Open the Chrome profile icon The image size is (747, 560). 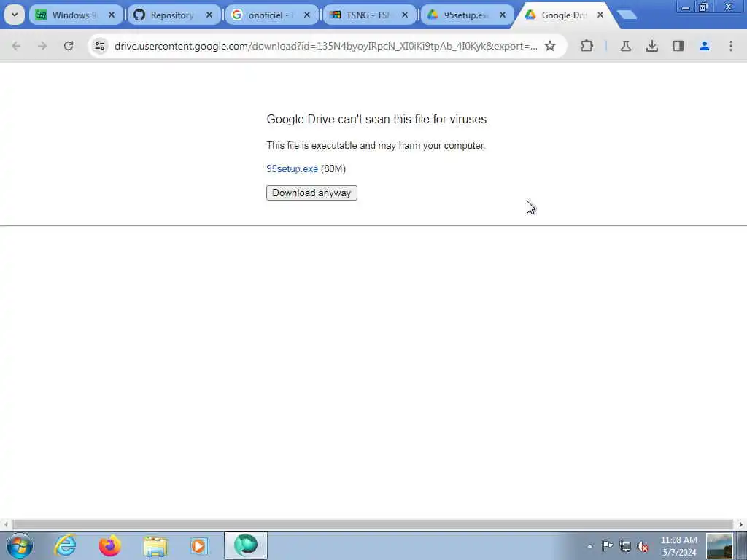pos(704,46)
